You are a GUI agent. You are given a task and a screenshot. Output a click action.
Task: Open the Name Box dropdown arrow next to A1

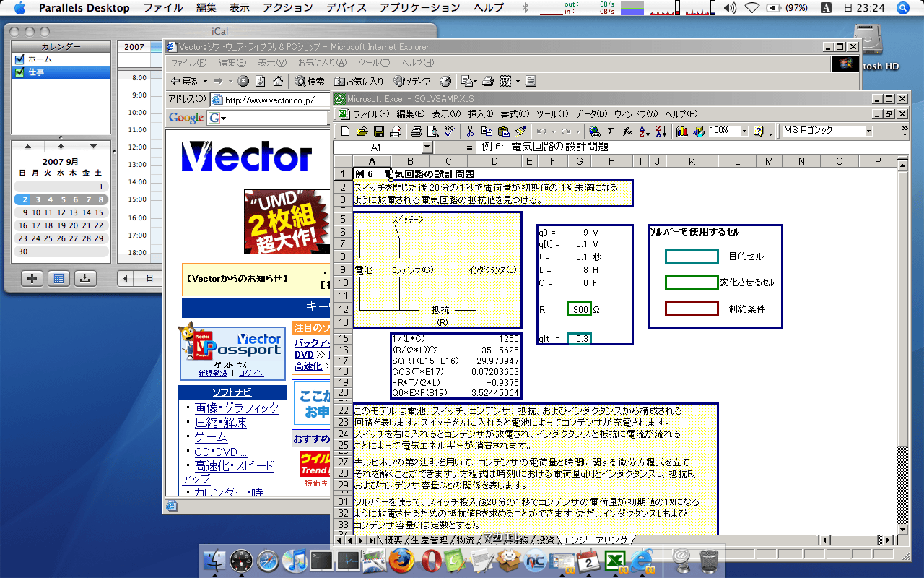pyautogui.click(x=427, y=147)
